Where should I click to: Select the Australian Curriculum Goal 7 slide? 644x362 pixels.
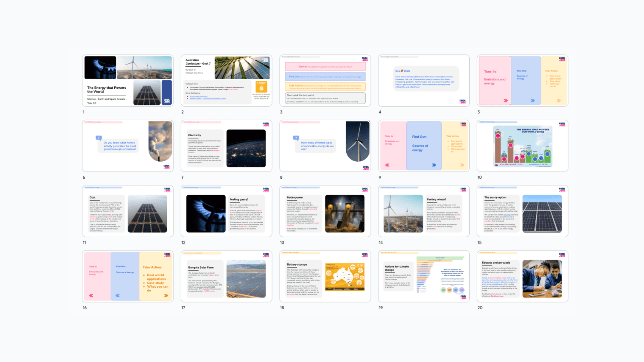(226, 80)
